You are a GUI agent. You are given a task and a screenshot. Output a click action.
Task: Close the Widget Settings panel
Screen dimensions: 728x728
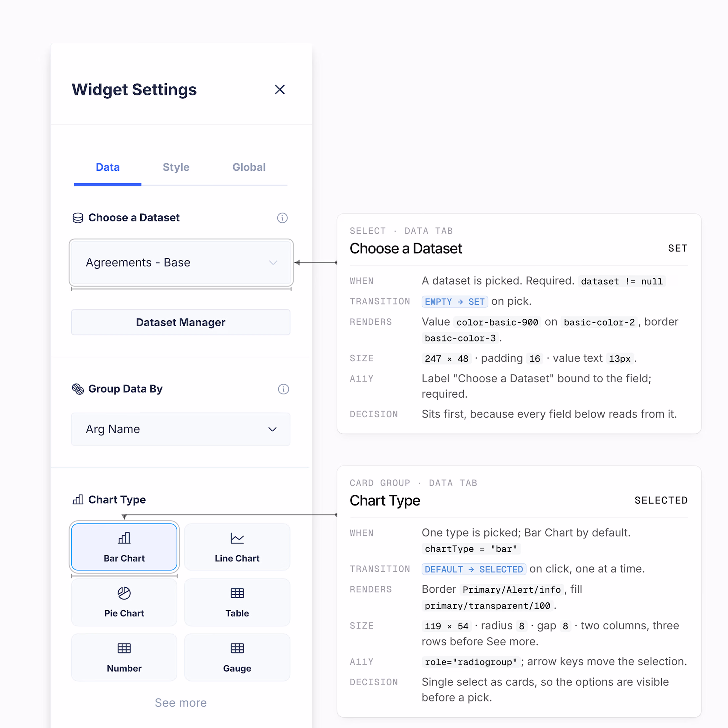pos(280,90)
